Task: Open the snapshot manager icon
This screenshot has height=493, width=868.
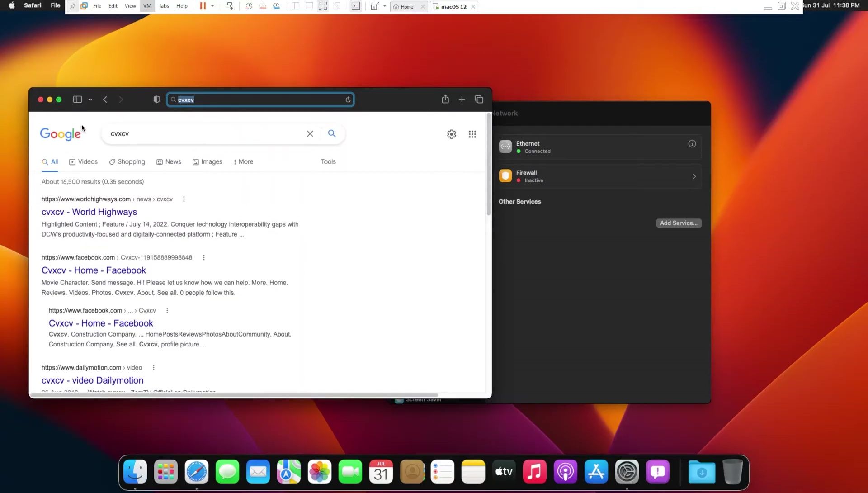Action: click(x=276, y=6)
